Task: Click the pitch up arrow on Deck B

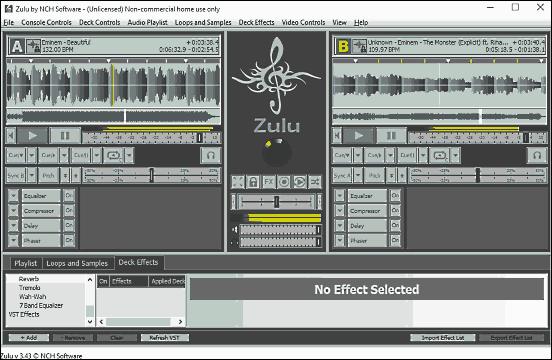Action: (x=401, y=175)
